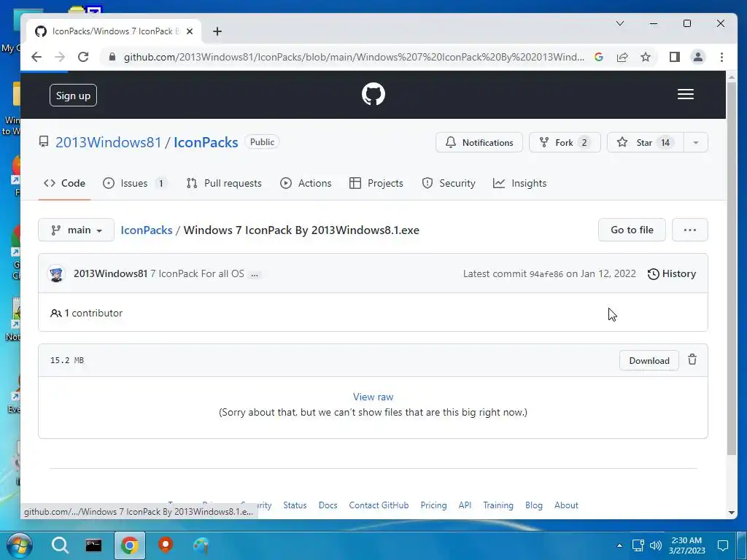Viewport: 747px width, 560px height.
Task: Open Chrome side panel icon
Action: (674, 57)
